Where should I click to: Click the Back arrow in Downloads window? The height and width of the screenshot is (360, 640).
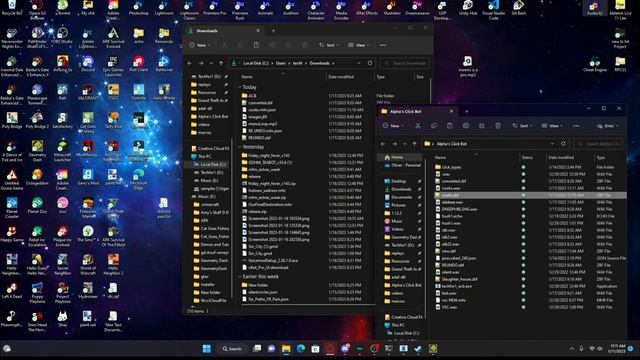[x=189, y=63]
